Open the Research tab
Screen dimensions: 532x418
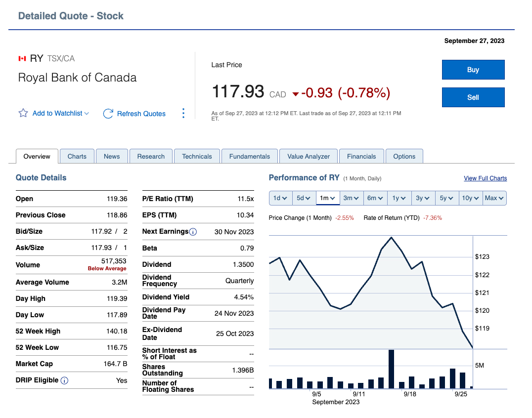pos(151,156)
